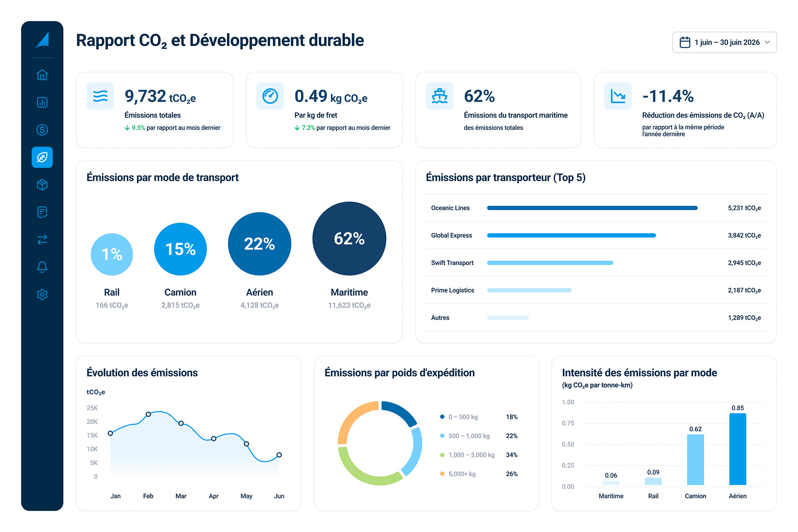Select the leaf sustainability sidebar icon
Viewport: 798px width, 532px height.
pyautogui.click(x=42, y=157)
